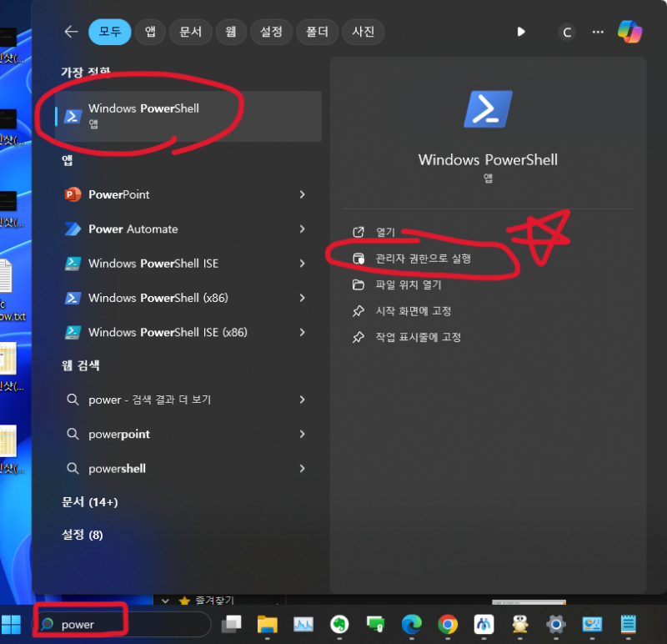Select Power Automate in search results

click(133, 229)
